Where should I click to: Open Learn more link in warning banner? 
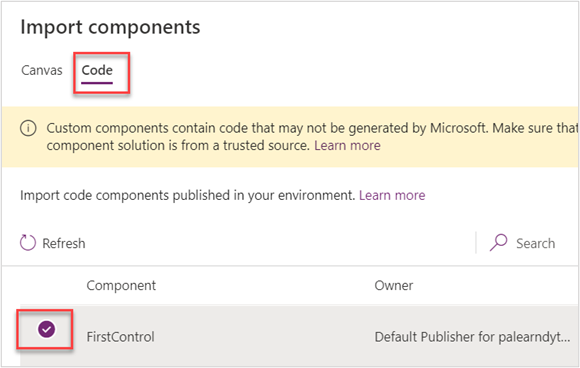point(347,146)
